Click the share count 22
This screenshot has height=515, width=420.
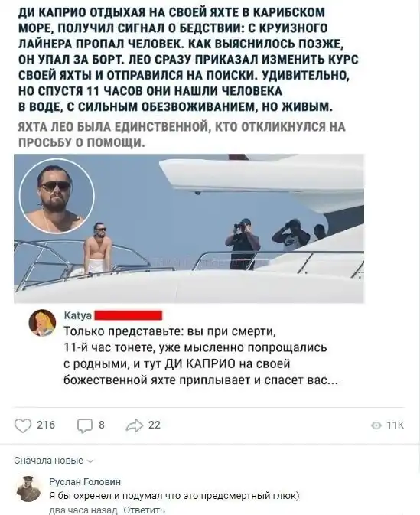pyautogui.click(x=155, y=425)
